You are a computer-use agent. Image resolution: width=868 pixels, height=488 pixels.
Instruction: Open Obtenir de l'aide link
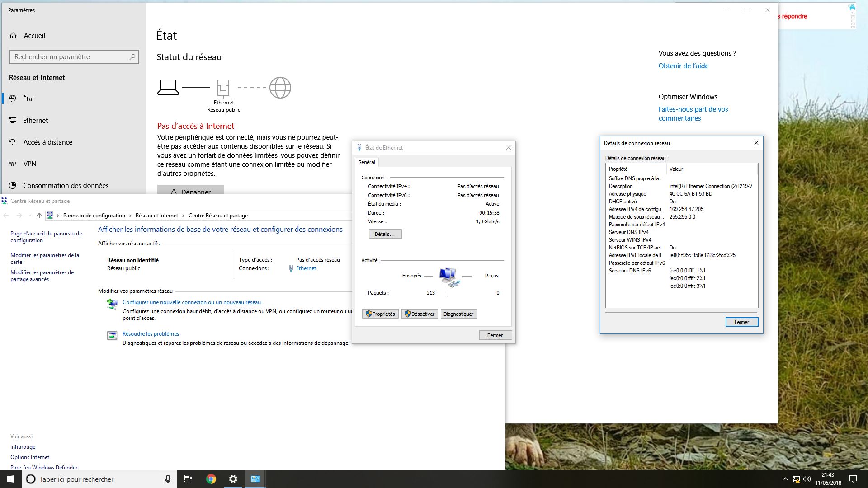pyautogui.click(x=683, y=66)
